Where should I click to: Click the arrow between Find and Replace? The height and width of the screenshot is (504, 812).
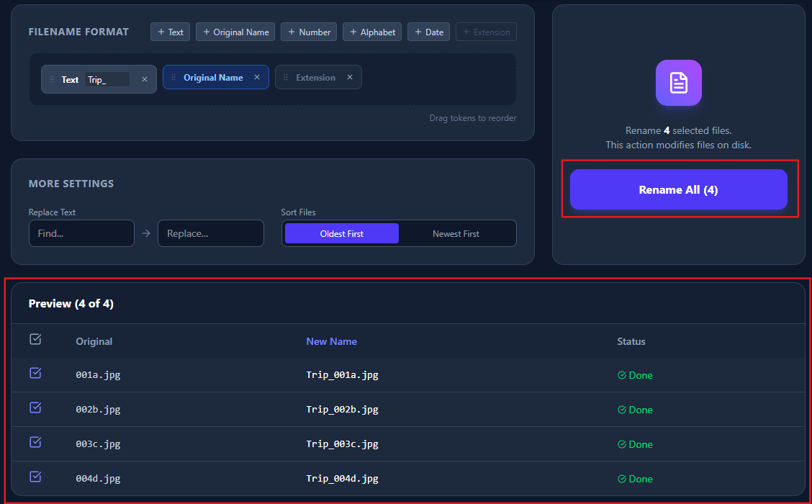(146, 233)
